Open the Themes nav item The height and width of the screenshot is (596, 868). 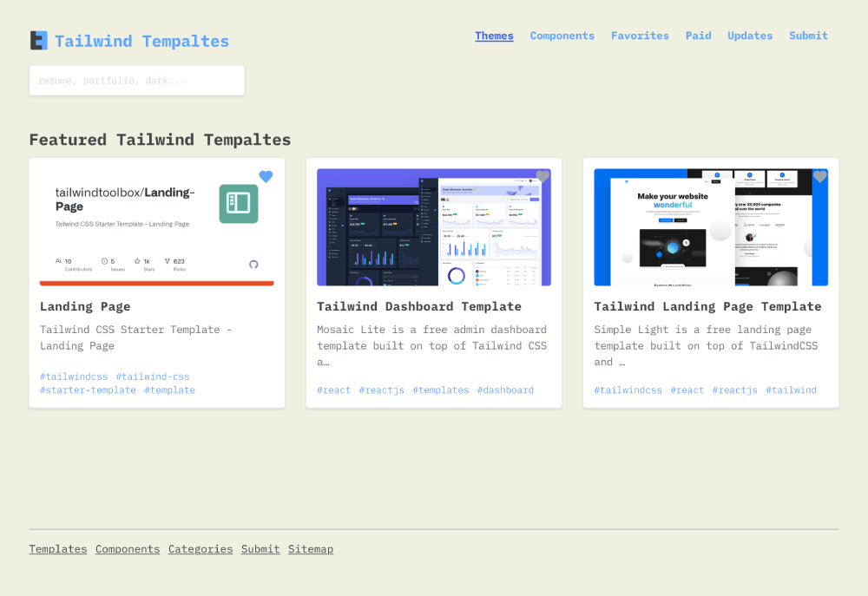[494, 36]
